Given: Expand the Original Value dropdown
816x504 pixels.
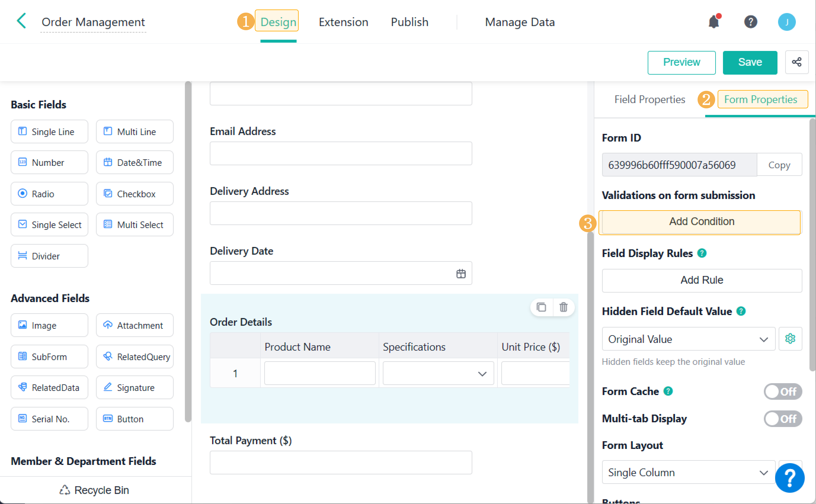Looking at the screenshot, I should tap(688, 339).
